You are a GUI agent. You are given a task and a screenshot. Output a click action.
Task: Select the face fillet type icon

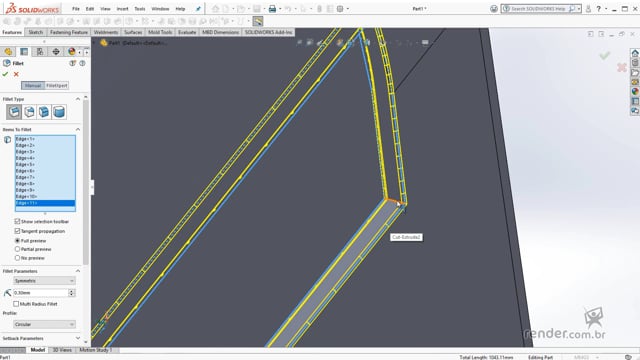click(x=44, y=112)
